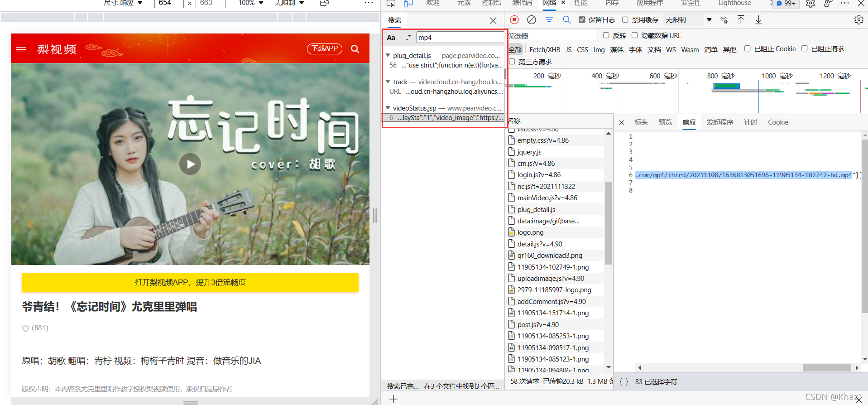
Task: Click the feedback person icon
Action: pos(828,3)
